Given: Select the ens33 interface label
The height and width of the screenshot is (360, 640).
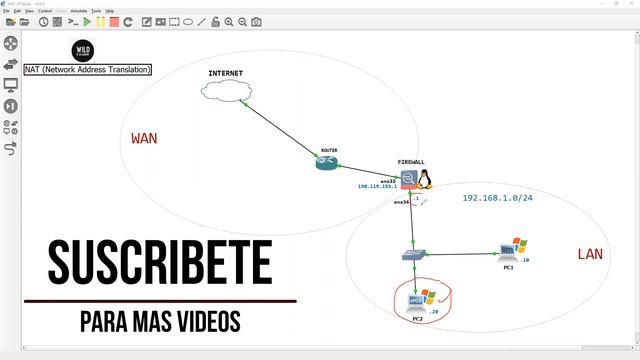Looking at the screenshot, I should pyautogui.click(x=388, y=181).
